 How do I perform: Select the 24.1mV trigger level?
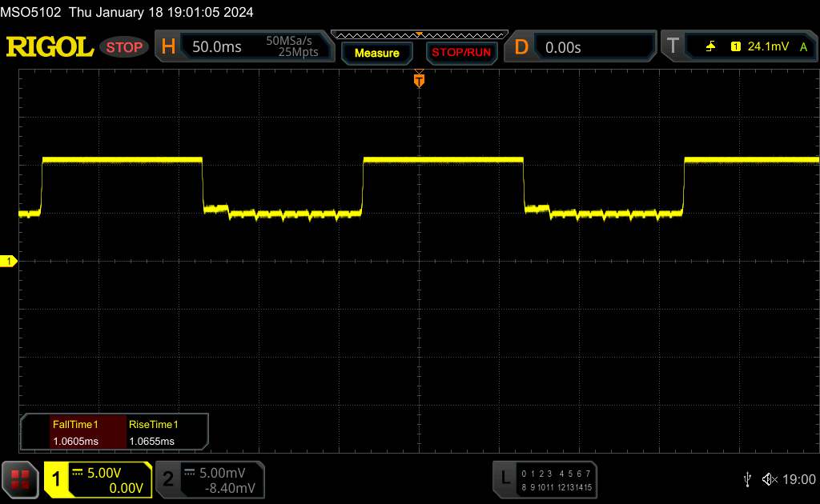(x=768, y=46)
